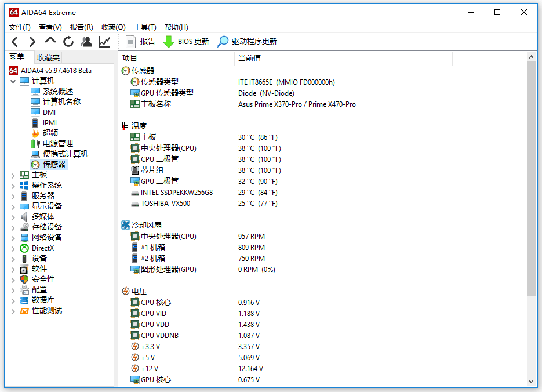The width and height of the screenshot is (542, 392).
Task: Expand the 存储设备 tree node
Action: [13, 227]
